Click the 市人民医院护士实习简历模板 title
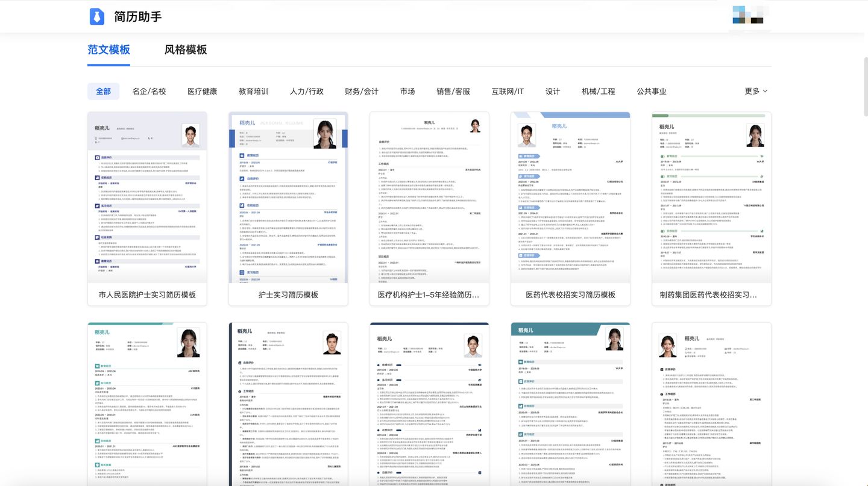868x486 pixels. tap(147, 295)
